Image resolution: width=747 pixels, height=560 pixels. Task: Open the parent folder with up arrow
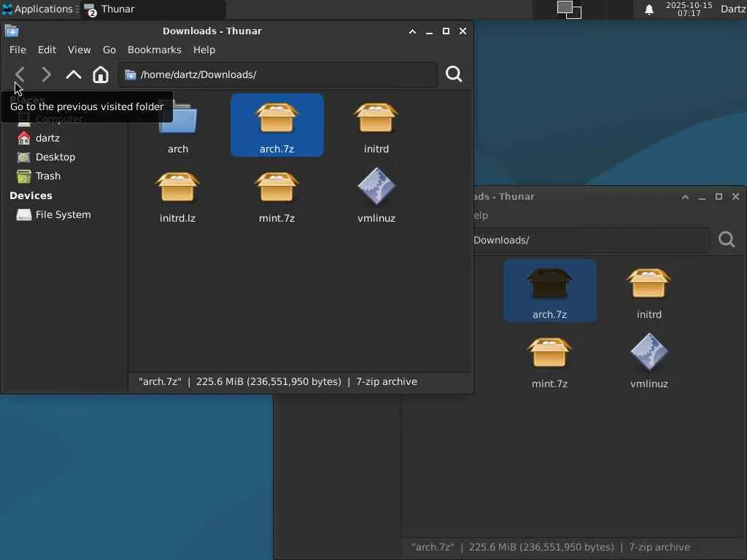click(74, 74)
